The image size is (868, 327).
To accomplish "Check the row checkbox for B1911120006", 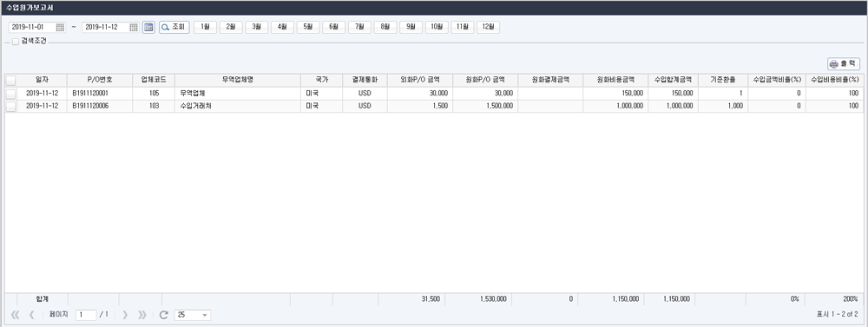I will tap(10, 106).
